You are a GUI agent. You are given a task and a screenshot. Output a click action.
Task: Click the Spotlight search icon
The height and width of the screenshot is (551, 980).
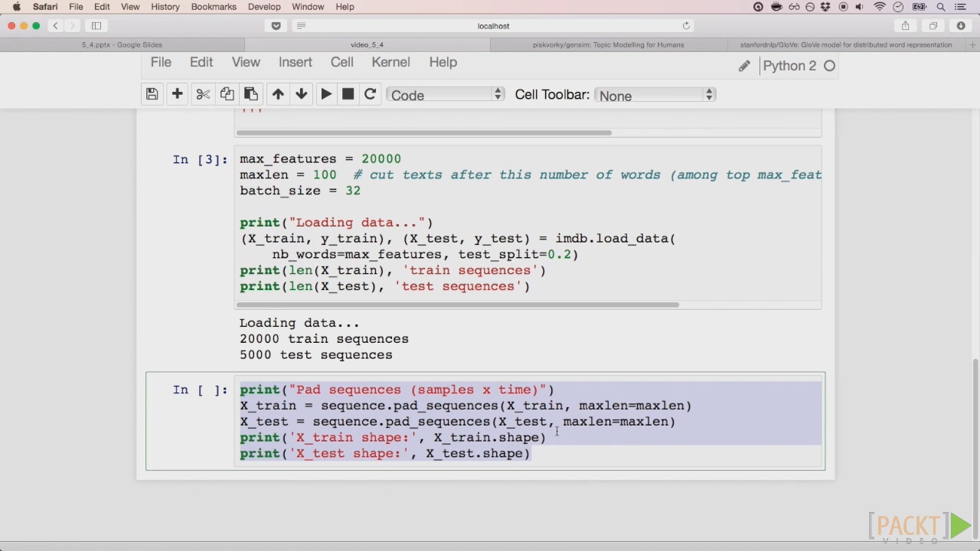941,6
